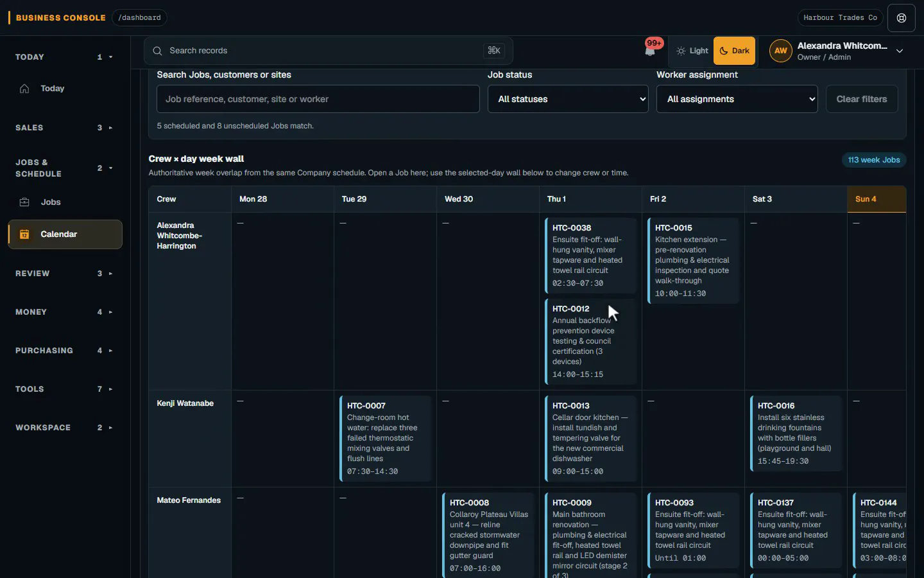924x578 pixels.
Task: Open the Today page in sidebar
Action: [x=65, y=89]
